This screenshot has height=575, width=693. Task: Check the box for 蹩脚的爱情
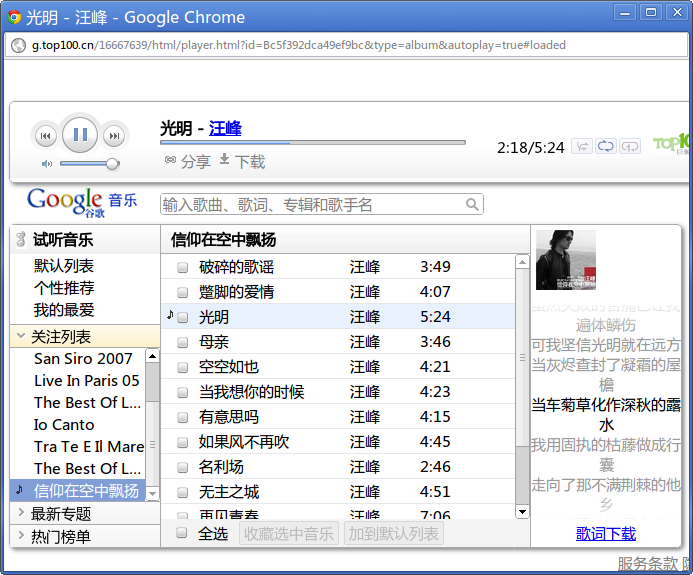(183, 293)
